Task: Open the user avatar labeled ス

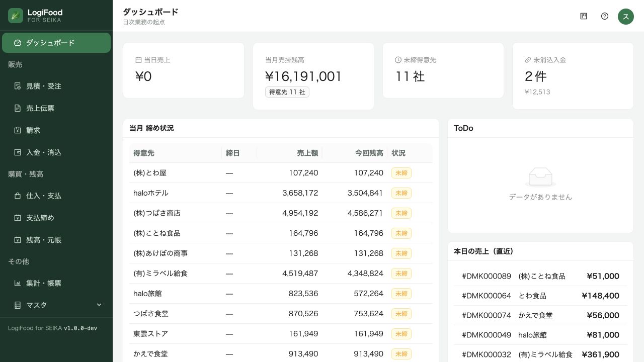Action: (x=626, y=16)
